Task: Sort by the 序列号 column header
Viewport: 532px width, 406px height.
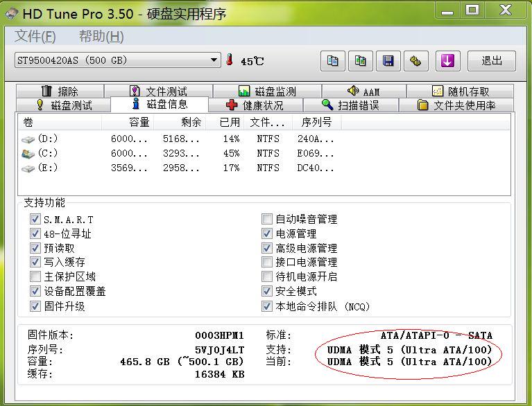Action: point(317,122)
